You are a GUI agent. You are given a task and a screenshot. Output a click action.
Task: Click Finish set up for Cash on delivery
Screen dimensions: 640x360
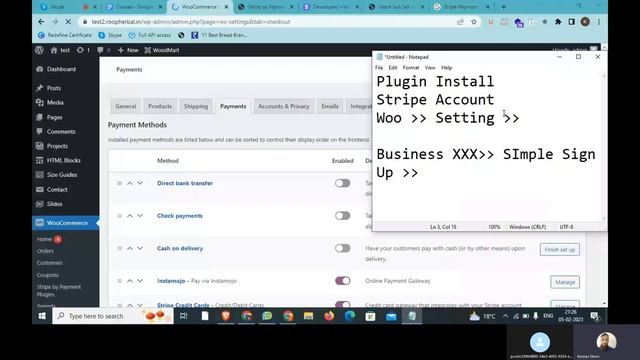click(x=560, y=249)
